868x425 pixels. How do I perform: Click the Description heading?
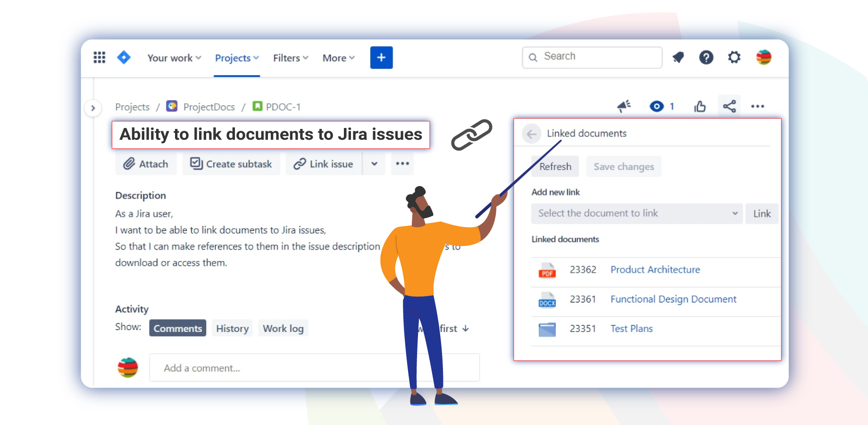141,195
